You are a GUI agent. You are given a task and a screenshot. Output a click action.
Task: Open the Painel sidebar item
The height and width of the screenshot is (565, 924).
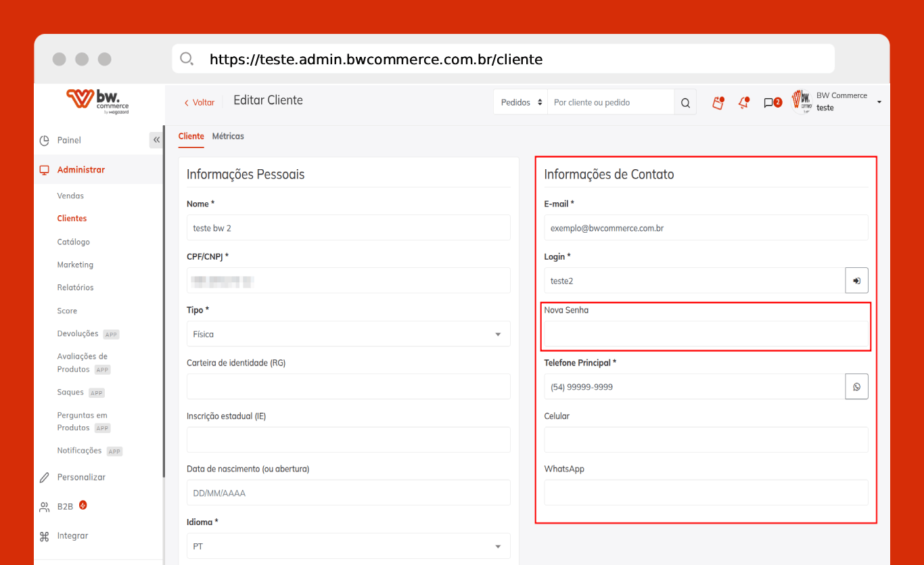[x=69, y=140]
